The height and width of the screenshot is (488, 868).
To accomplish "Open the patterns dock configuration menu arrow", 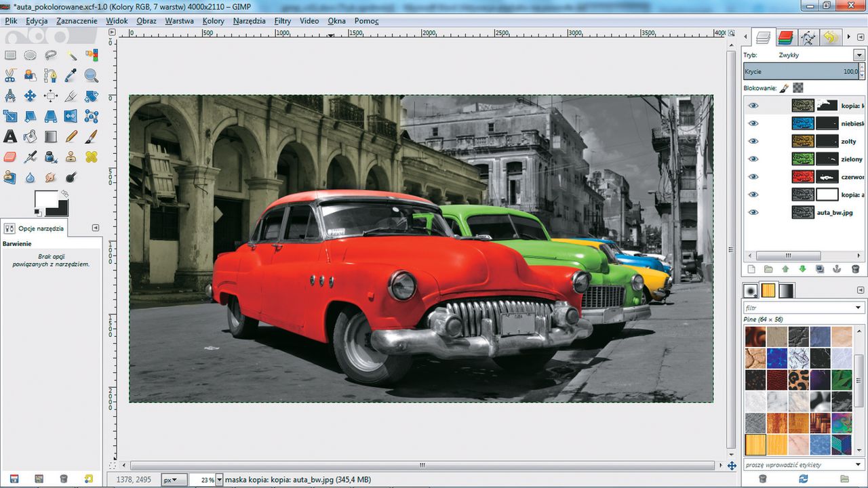I will 859,291.
